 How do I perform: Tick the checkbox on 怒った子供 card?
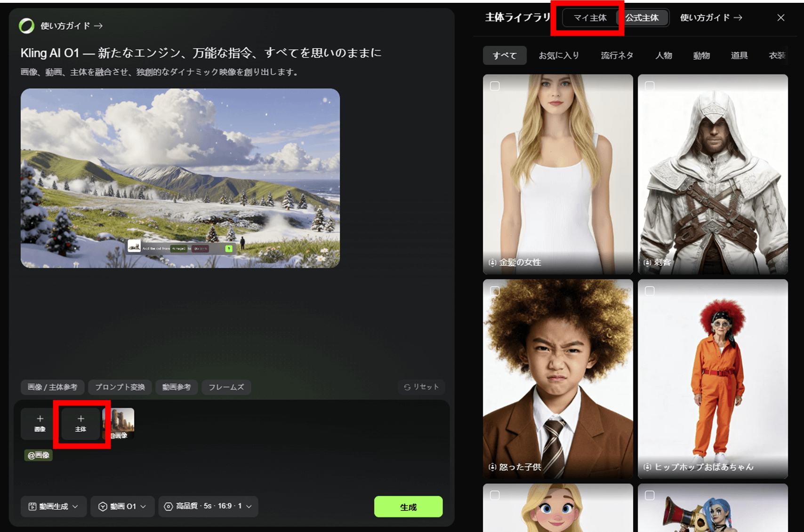tap(495, 291)
